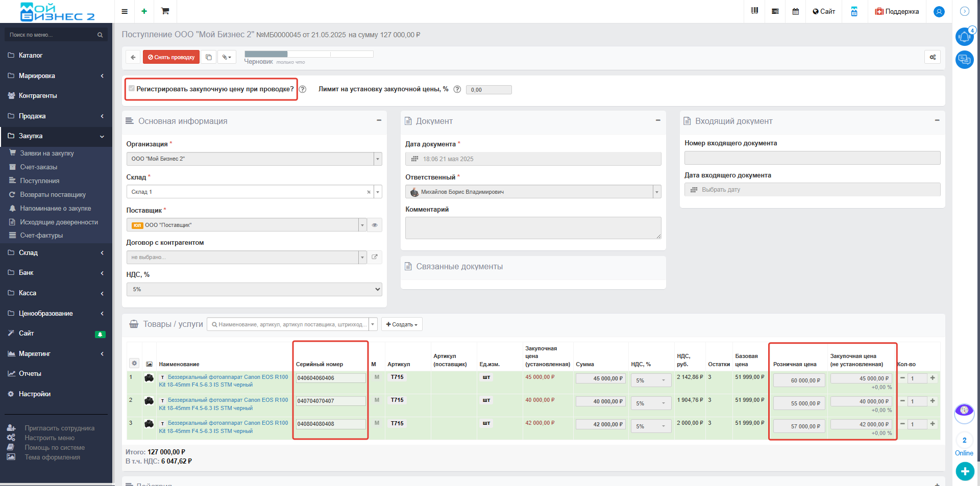Open the chat messages icon on right
Viewport: 980px width, 486px height.
coord(965,60)
